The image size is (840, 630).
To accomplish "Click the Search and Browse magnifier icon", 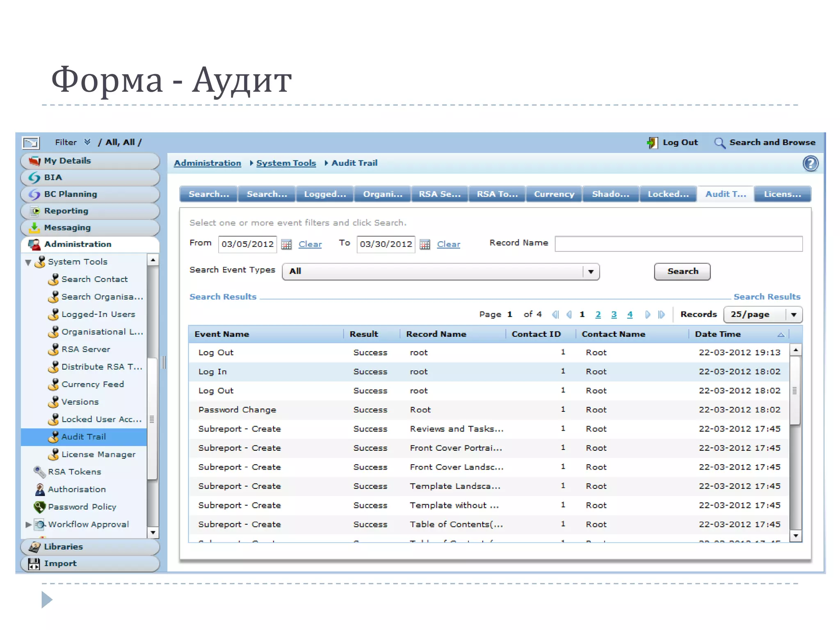I will pos(720,143).
